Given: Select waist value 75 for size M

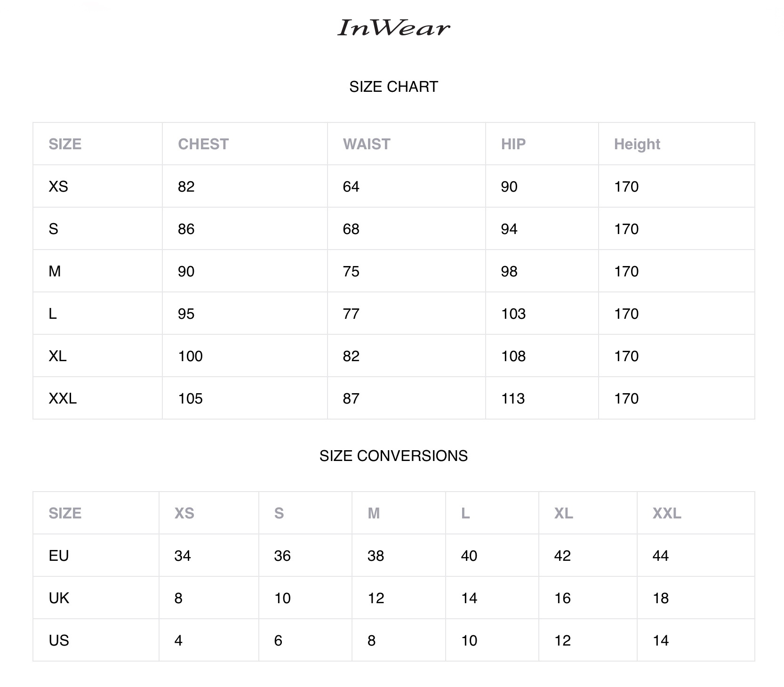Looking at the screenshot, I should click(351, 271).
